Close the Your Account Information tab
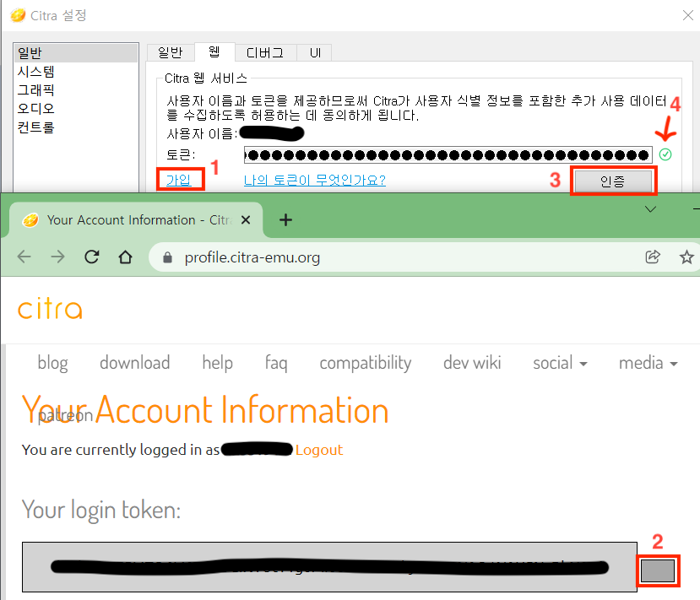 click(246, 220)
